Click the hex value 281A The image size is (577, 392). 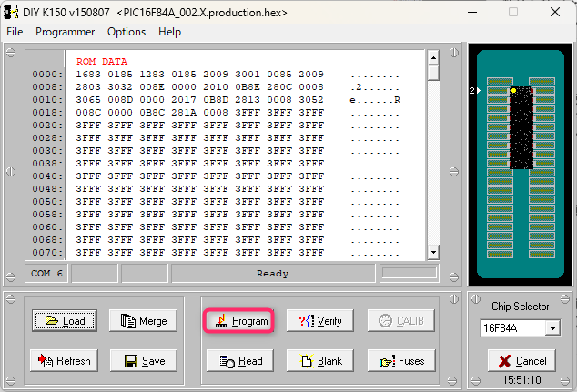pos(184,112)
